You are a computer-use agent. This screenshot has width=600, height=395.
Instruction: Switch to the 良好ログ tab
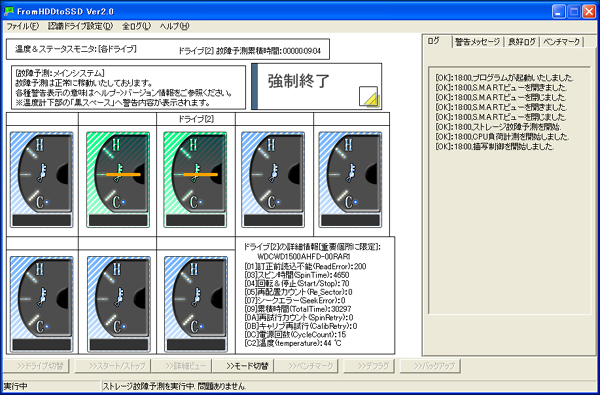point(522,42)
